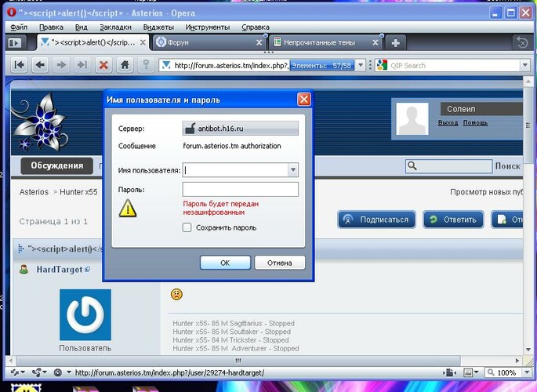Open the image display dropdown in status bar

(x=477, y=372)
